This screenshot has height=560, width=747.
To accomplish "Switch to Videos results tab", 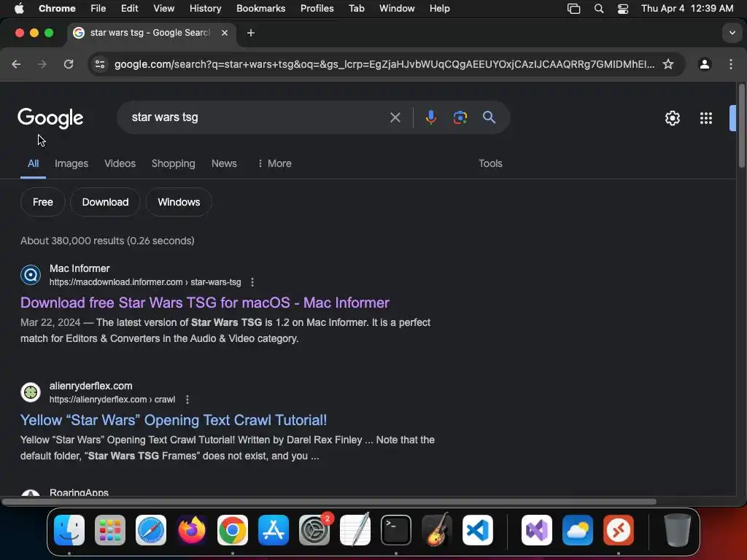I will pyautogui.click(x=120, y=164).
